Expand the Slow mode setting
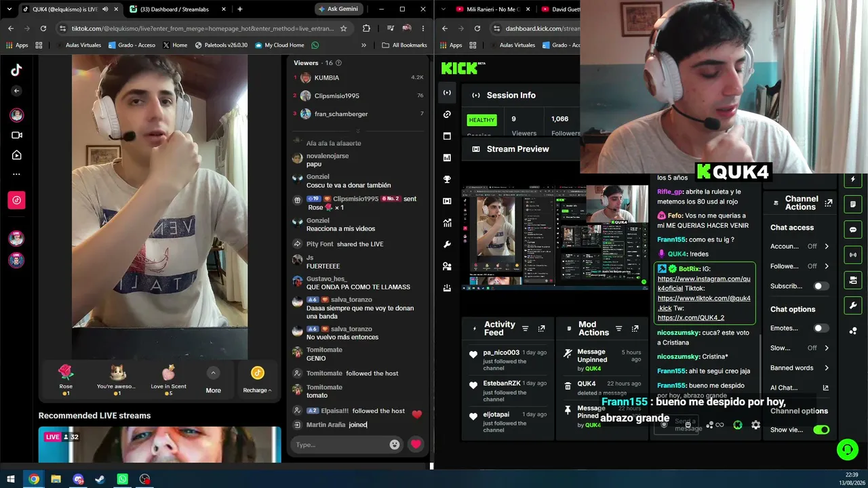The image size is (868, 488). [800, 348]
